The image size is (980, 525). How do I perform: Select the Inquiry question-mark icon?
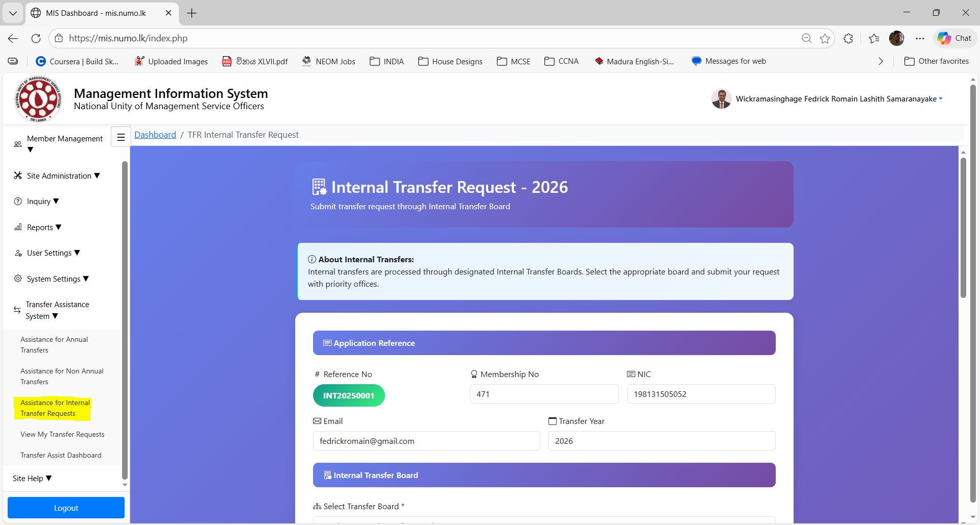(17, 201)
